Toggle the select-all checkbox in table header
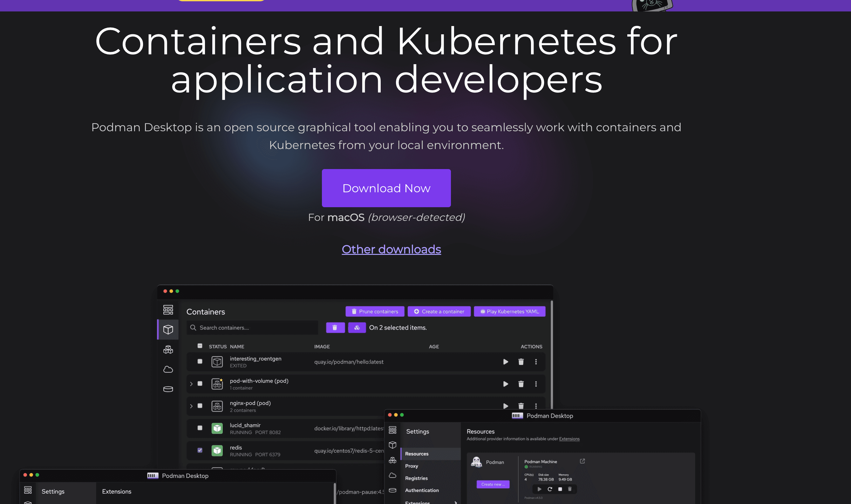Screen dimensions: 851x504 tap(200, 346)
